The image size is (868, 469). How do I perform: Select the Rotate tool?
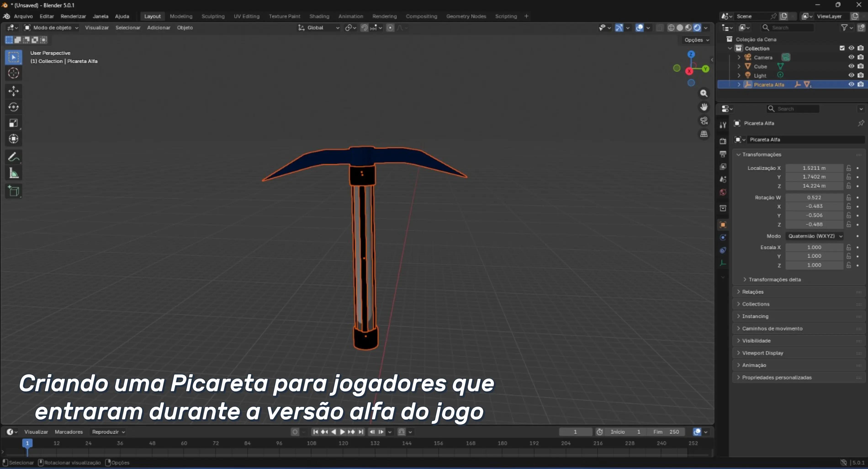pyautogui.click(x=13, y=107)
